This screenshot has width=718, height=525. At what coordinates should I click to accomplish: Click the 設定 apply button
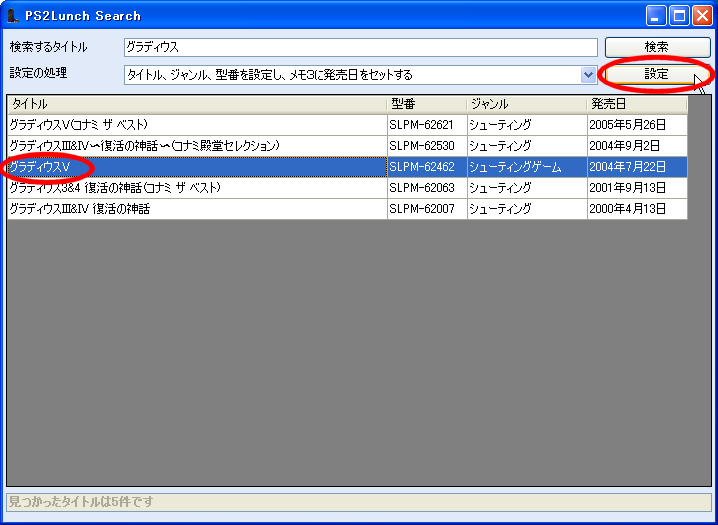click(x=658, y=74)
